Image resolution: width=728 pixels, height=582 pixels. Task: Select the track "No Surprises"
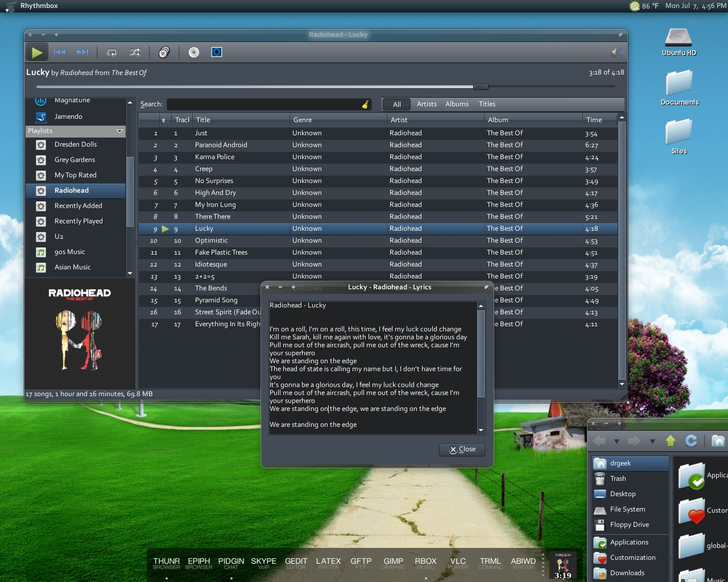tap(378, 181)
